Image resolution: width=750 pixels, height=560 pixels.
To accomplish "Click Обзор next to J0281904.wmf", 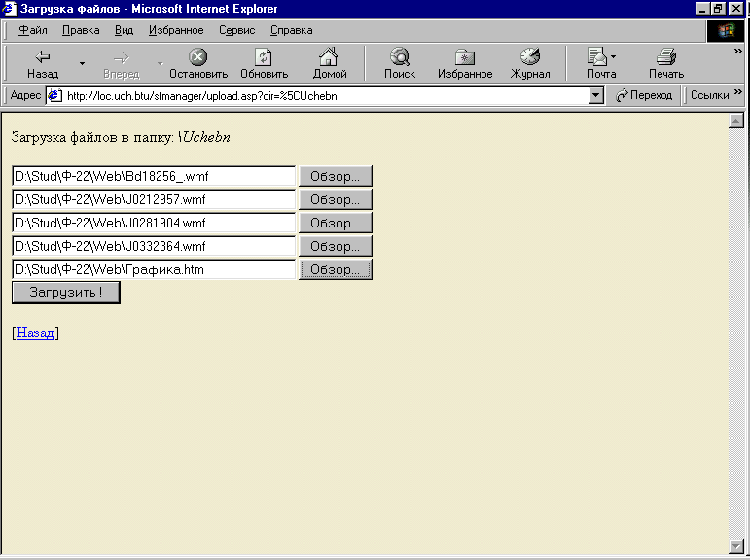I will click(x=336, y=223).
